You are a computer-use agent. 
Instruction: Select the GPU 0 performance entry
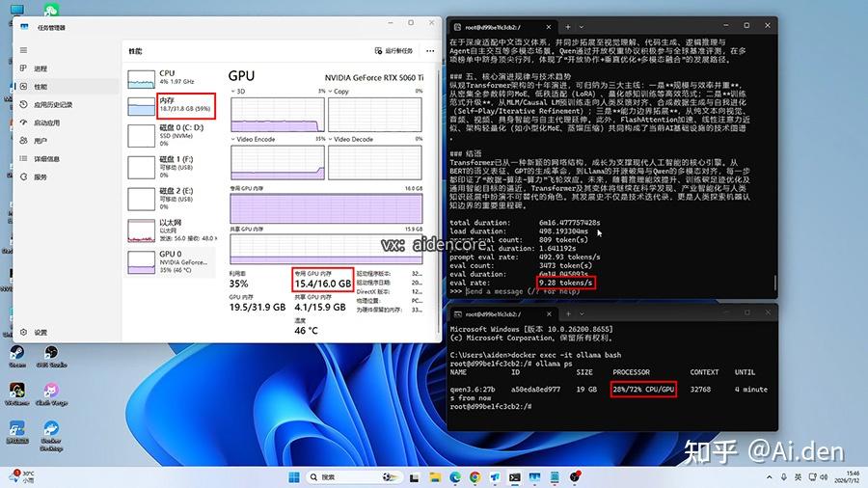tap(172, 261)
